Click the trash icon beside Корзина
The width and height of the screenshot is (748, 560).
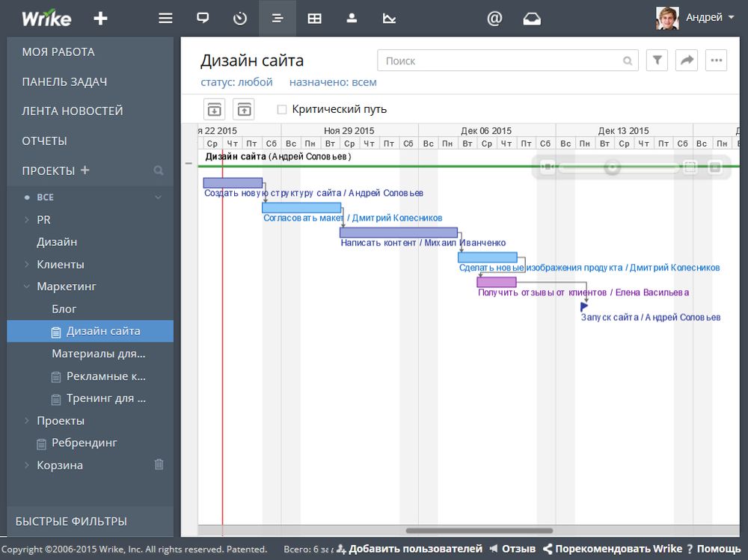(159, 465)
